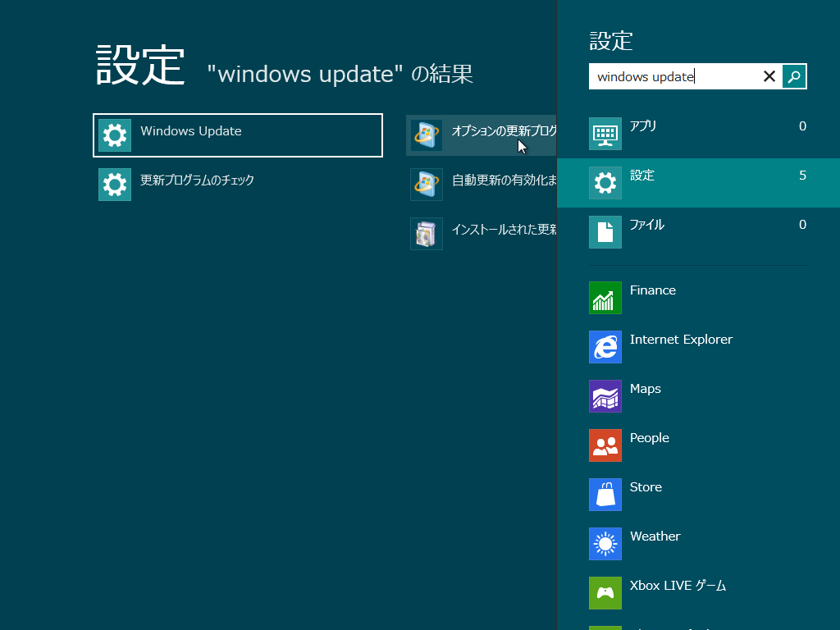Filter results by ファイル label

(x=646, y=225)
